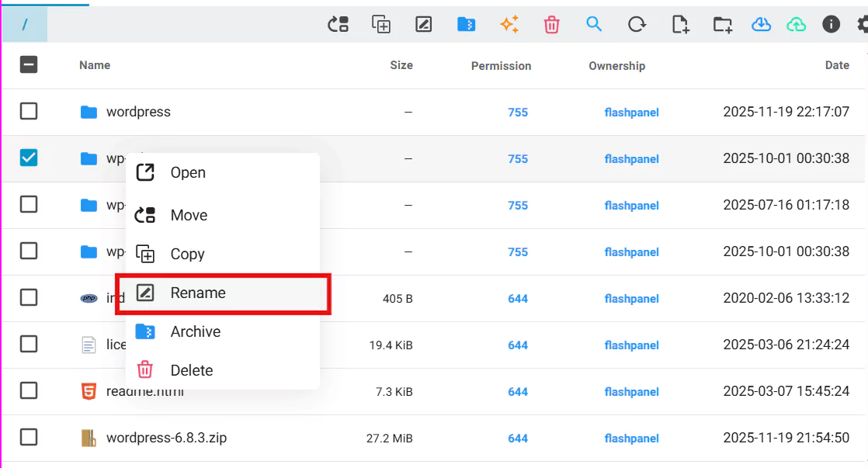
Task: Create a new folder using the toolbar
Action: click(x=723, y=25)
